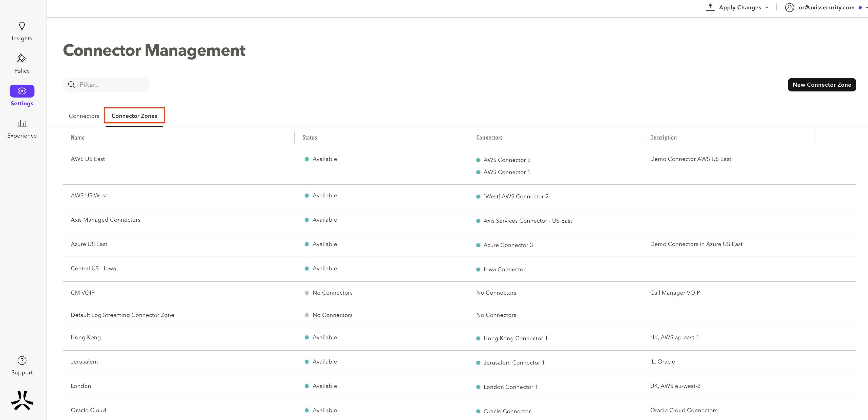Open Support question mark icon
The width and height of the screenshot is (868, 420).
(22, 361)
